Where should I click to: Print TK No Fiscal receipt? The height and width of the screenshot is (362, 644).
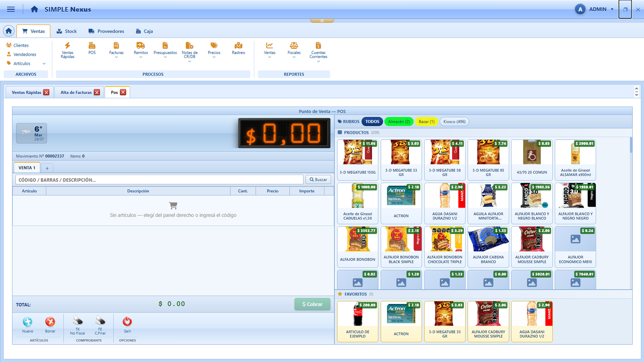point(78,325)
